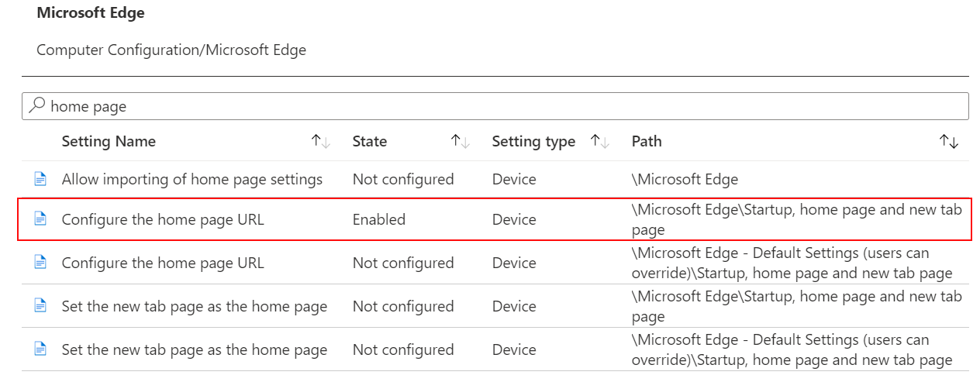This screenshot has height=382, width=980.
Task: Sort by State using its arrows icon
Action: [x=461, y=141]
